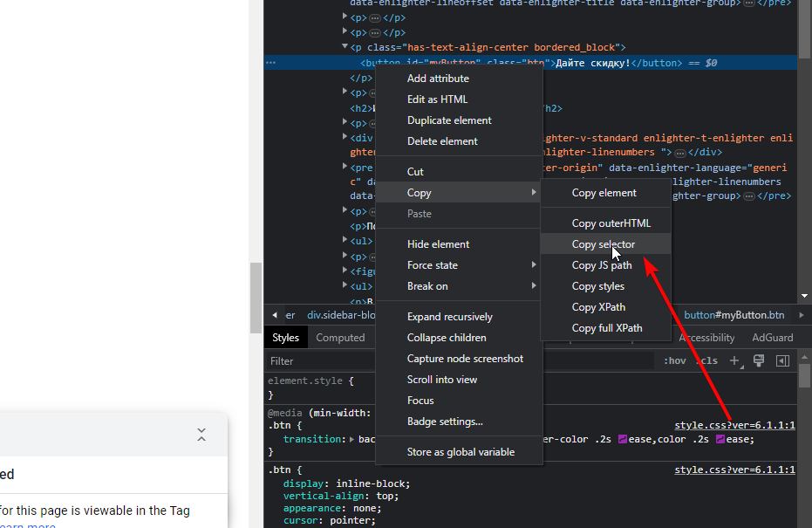Toggle the :hov element state panel
Viewport: 812px width, 528px height.
click(674, 360)
